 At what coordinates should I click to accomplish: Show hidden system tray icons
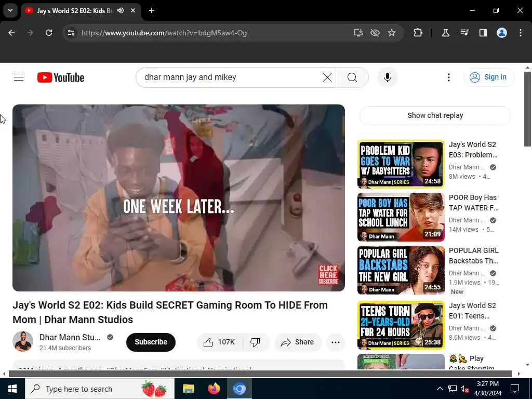pos(440,389)
